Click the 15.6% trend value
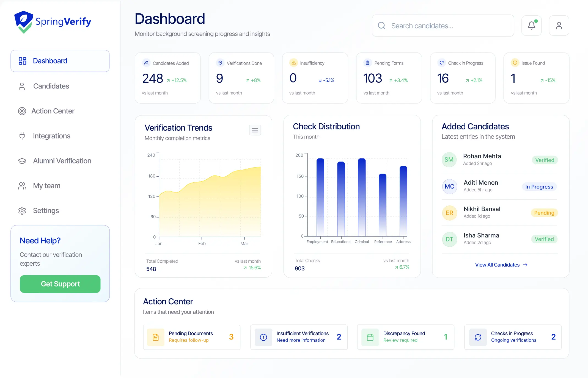The image size is (588, 378). (255, 268)
